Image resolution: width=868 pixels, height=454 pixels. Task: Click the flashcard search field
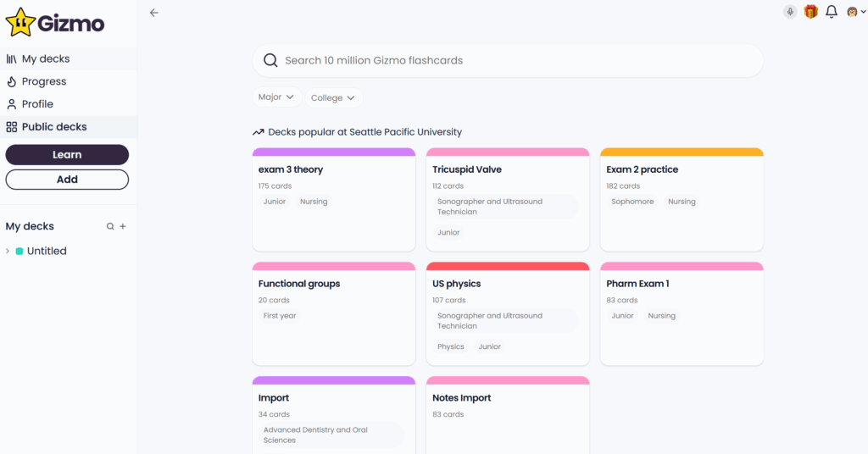pyautogui.click(x=507, y=61)
